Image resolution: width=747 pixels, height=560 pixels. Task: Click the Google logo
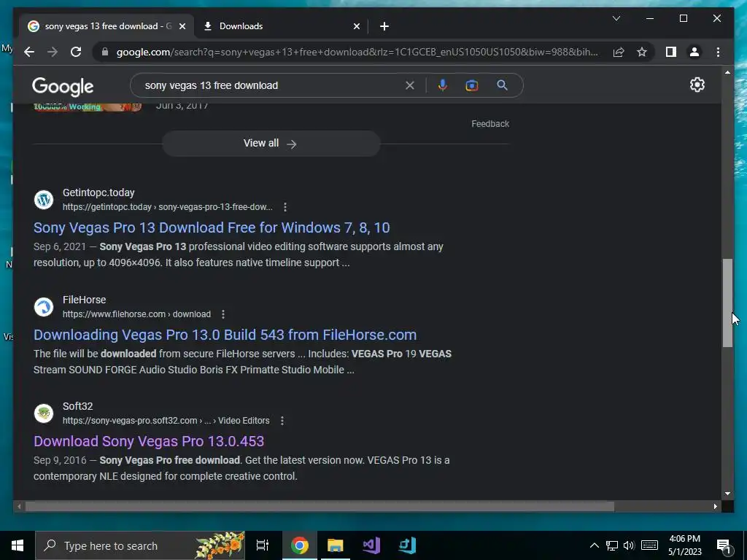point(63,87)
